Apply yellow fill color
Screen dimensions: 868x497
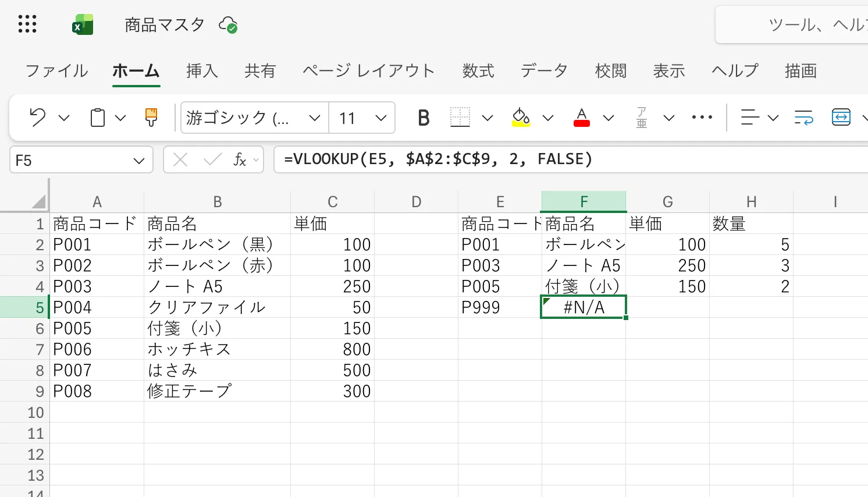coord(521,118)
